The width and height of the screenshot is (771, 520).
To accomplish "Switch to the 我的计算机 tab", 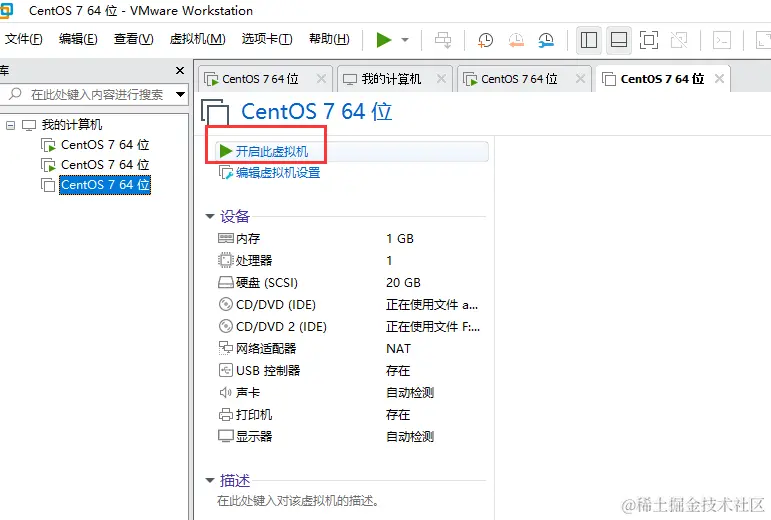I will (x=391, y=79).
